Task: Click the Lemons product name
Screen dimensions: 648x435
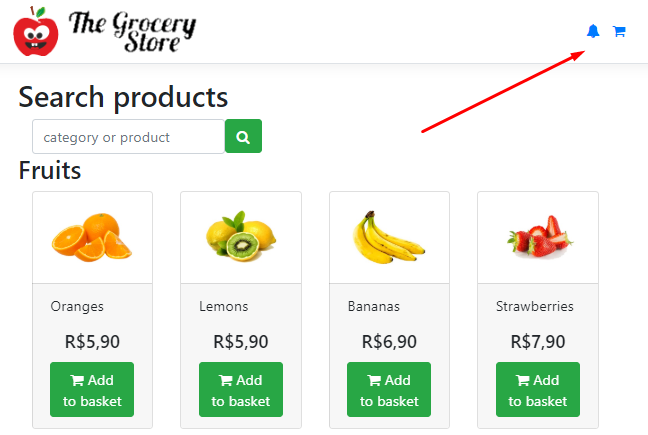Action: tap(224, 307)
